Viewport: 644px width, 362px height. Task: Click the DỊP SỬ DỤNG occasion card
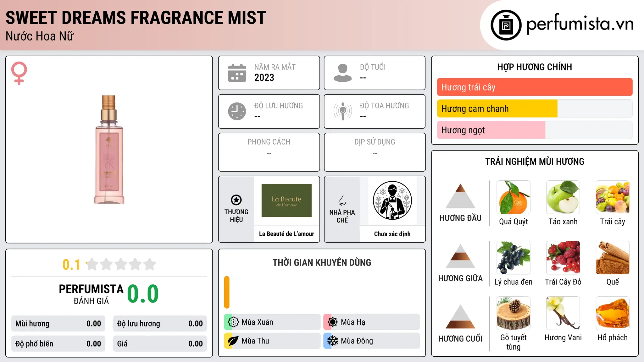pos(375,152)
